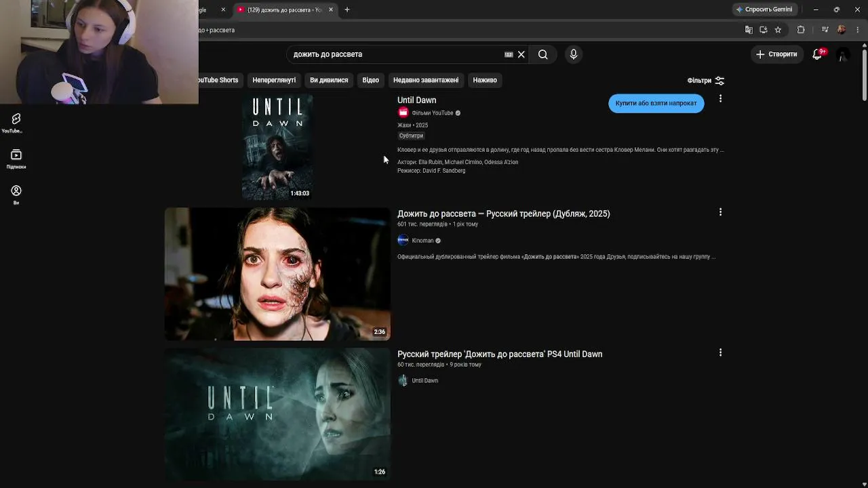Close the Google tab
Image resolution: width=868 pixels, height=488 pixels.
(x=223, y=9)
